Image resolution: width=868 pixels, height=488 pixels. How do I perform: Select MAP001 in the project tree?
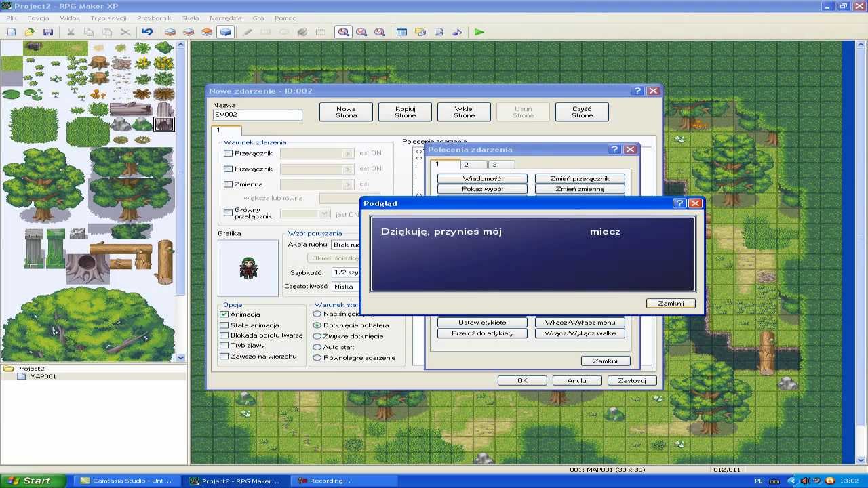tap(42, 376)
